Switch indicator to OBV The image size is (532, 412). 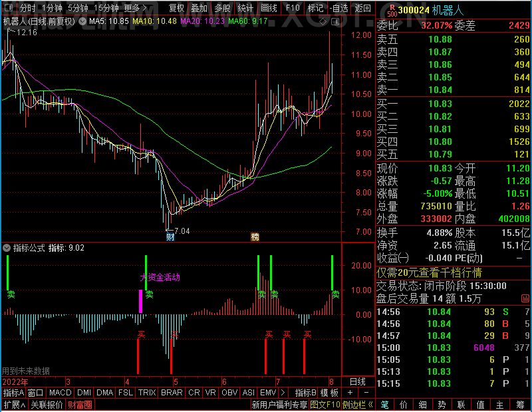229,393
